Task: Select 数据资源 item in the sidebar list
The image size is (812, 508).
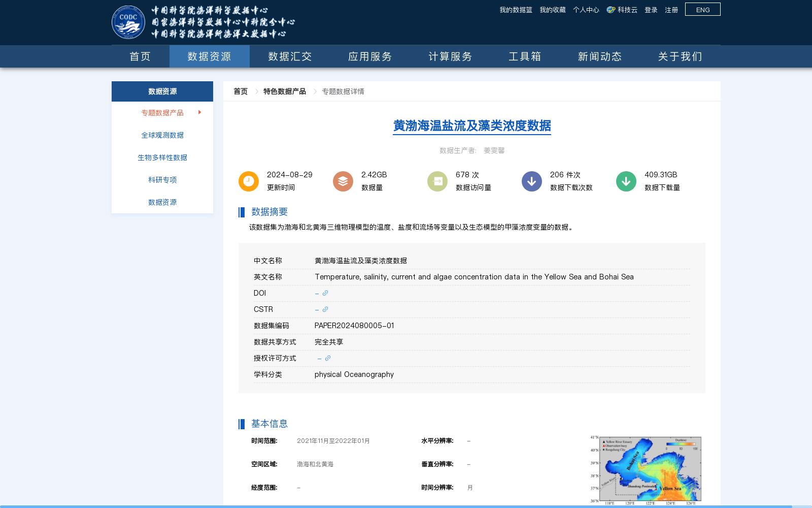Action: pyautogui.click(x=162, y=202)
